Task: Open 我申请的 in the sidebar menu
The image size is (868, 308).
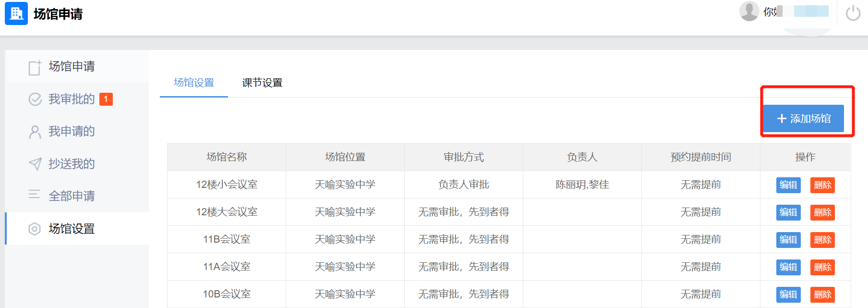Action: click(x=72, y=131)
